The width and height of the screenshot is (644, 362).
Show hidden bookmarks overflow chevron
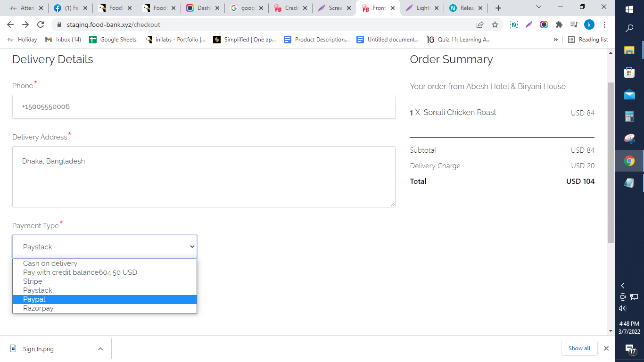(556, 40)
